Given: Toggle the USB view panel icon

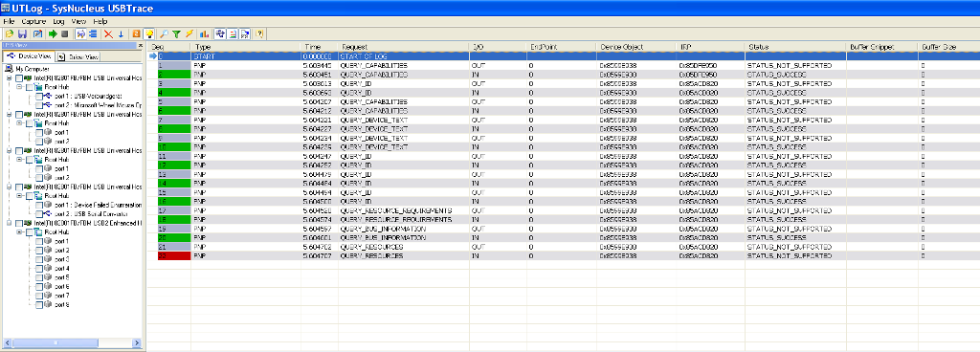Looking at the screenshot, I should (220, 33).
